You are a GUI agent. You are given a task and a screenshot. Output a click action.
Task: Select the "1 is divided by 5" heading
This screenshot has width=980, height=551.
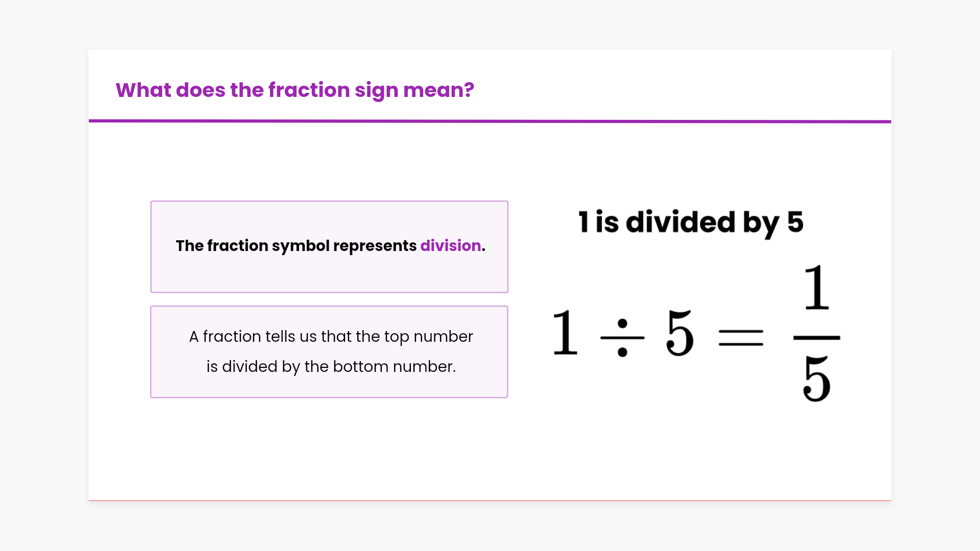click(691, 222)
